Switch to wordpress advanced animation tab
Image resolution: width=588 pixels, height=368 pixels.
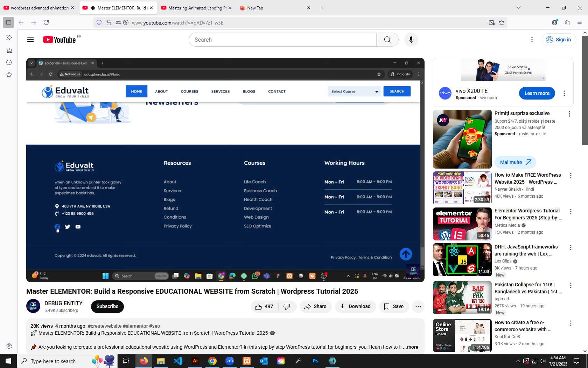[38, 8]
